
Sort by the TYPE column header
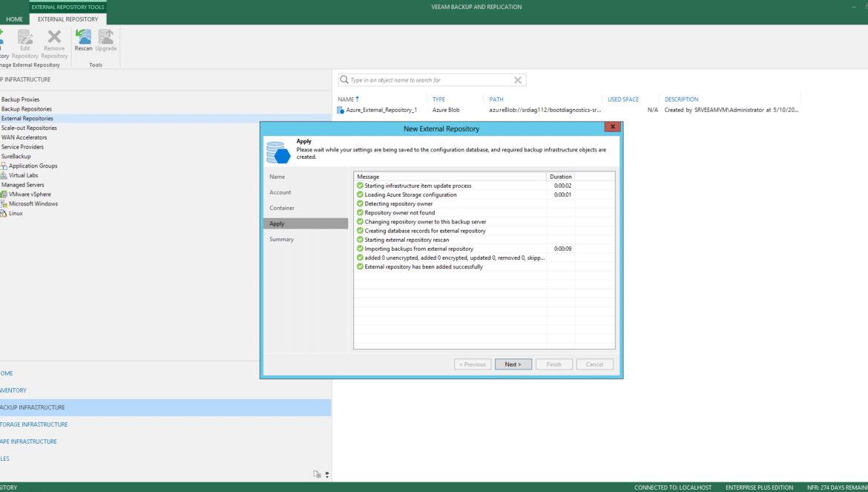point(439,99)
